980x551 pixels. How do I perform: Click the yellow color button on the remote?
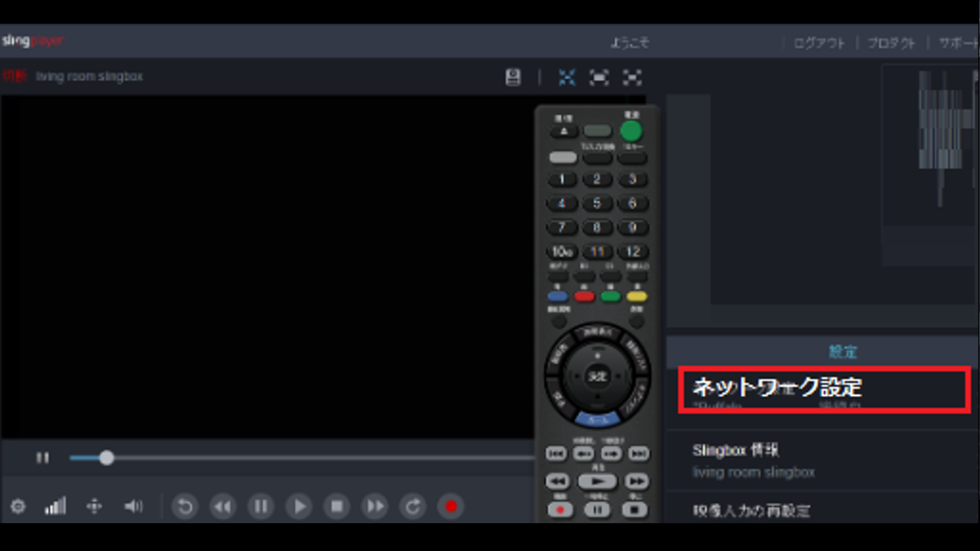click(x=637, y=296)
